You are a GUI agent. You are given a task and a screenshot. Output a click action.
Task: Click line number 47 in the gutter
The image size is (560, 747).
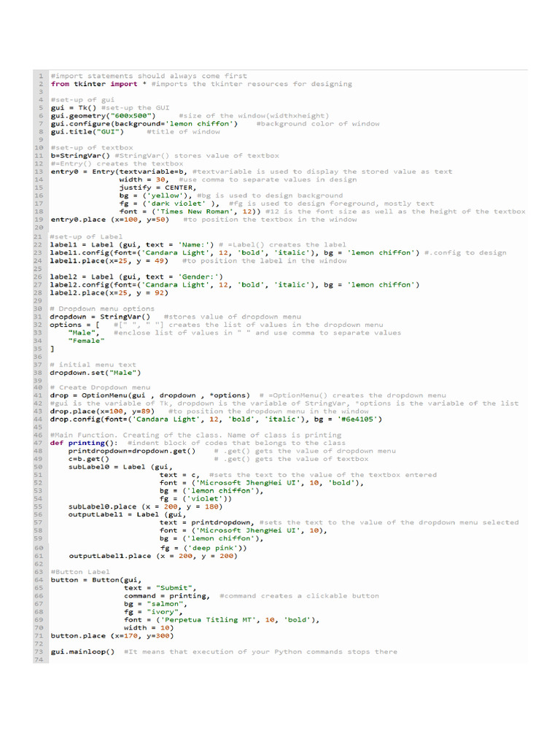point(39,443)
